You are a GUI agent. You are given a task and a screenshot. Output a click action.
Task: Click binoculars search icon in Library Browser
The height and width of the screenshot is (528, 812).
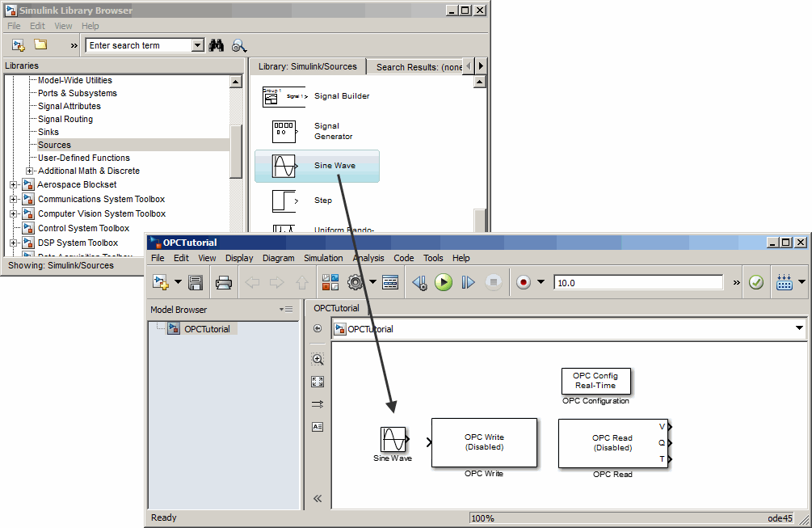click(x=217, y=45)
